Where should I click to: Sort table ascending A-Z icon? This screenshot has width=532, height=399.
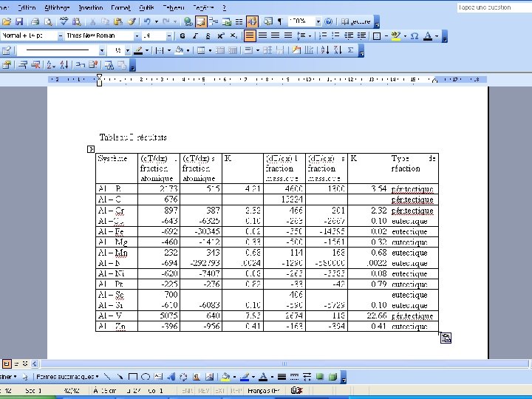[324, 50]
